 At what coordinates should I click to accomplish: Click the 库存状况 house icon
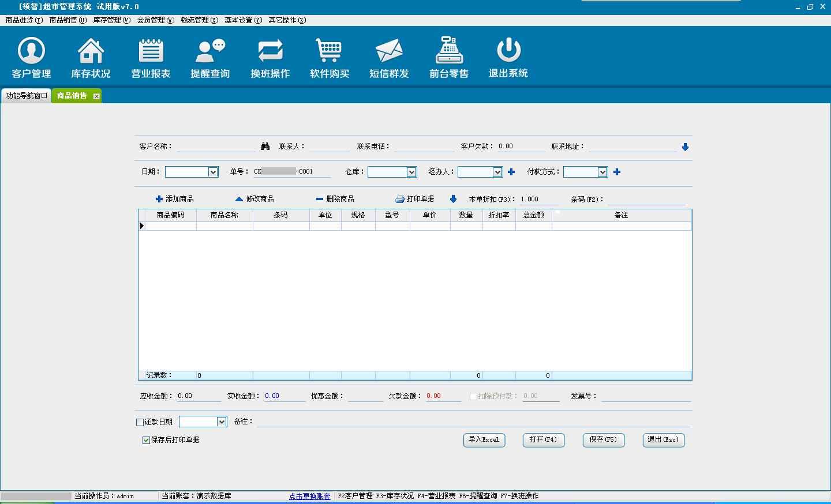tap(91, 51)
